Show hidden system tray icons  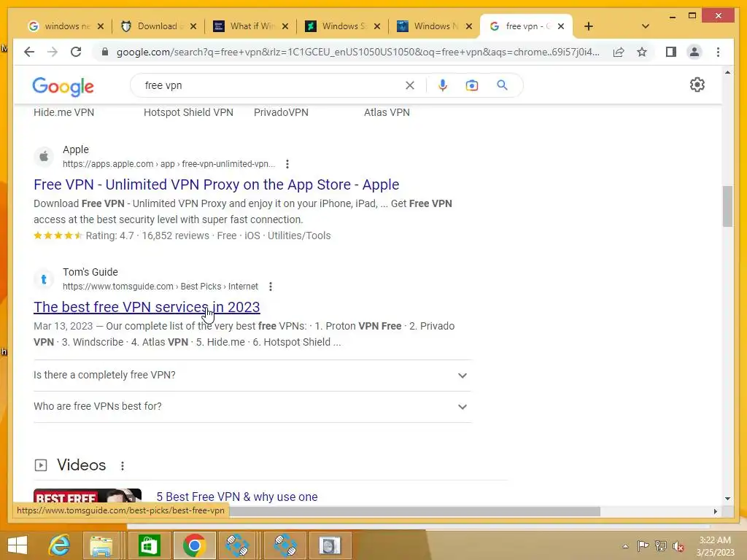(x=625, y=546)
